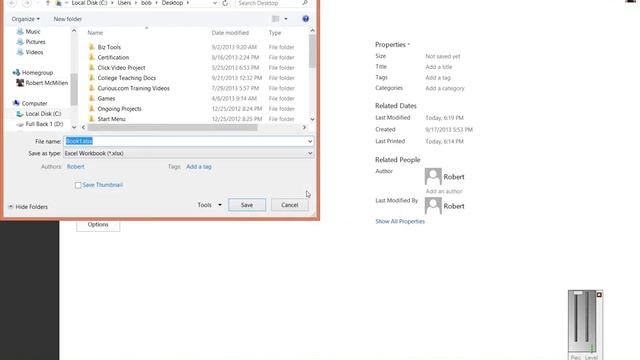The image size is (640, 360).
Task: Open Options button in Excel backstage
Action: tap(98, 225)
